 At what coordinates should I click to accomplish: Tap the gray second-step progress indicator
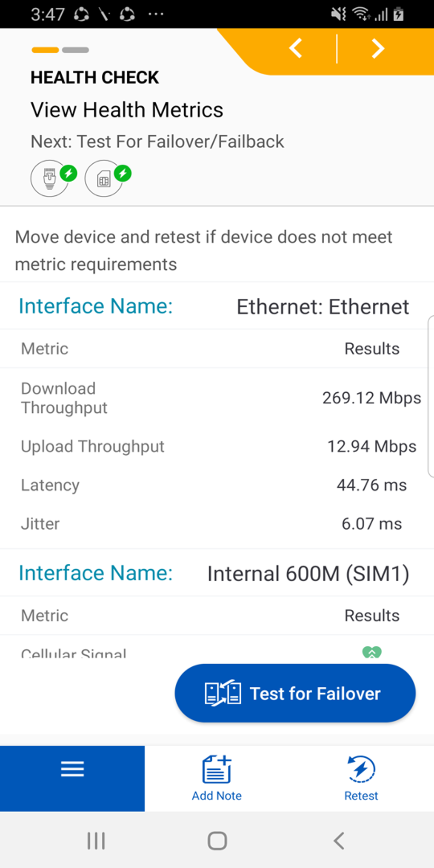pyautogui.click(x=75, y=50)
